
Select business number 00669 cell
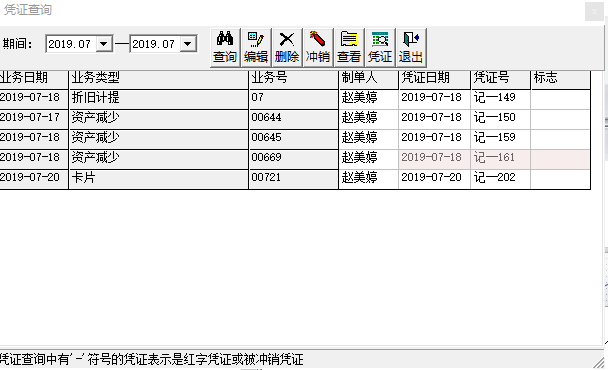(x=294, y=159)
